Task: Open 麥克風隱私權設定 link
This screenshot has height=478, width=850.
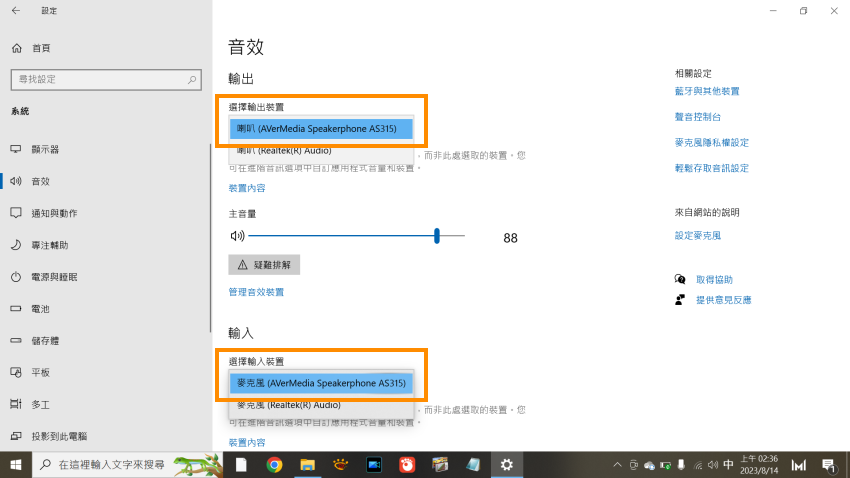Action: (712, 143)
